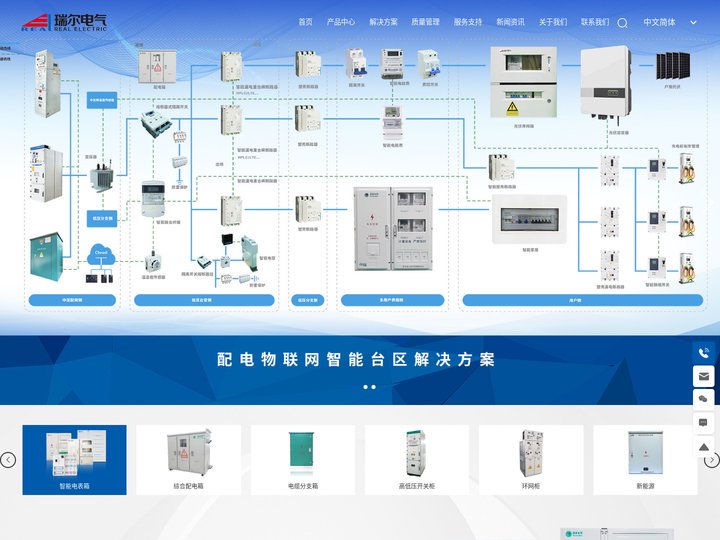
Task: Open the 解决方案 menu
Action: [383, 22]
